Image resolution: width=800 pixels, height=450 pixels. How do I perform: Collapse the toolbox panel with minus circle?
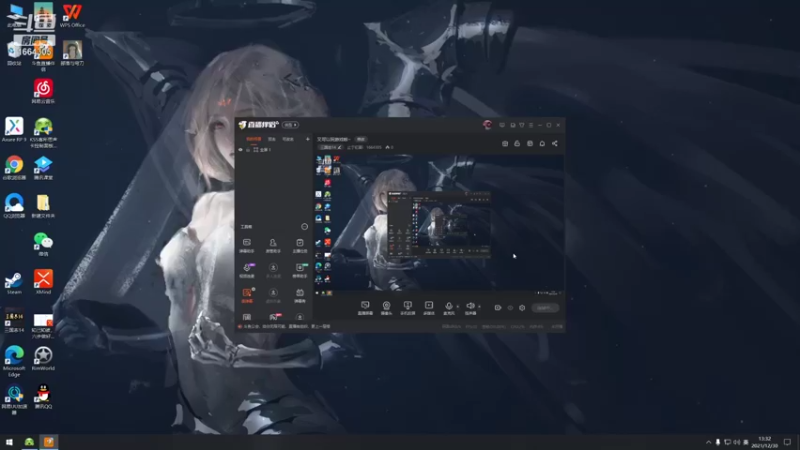click(305, 227)
